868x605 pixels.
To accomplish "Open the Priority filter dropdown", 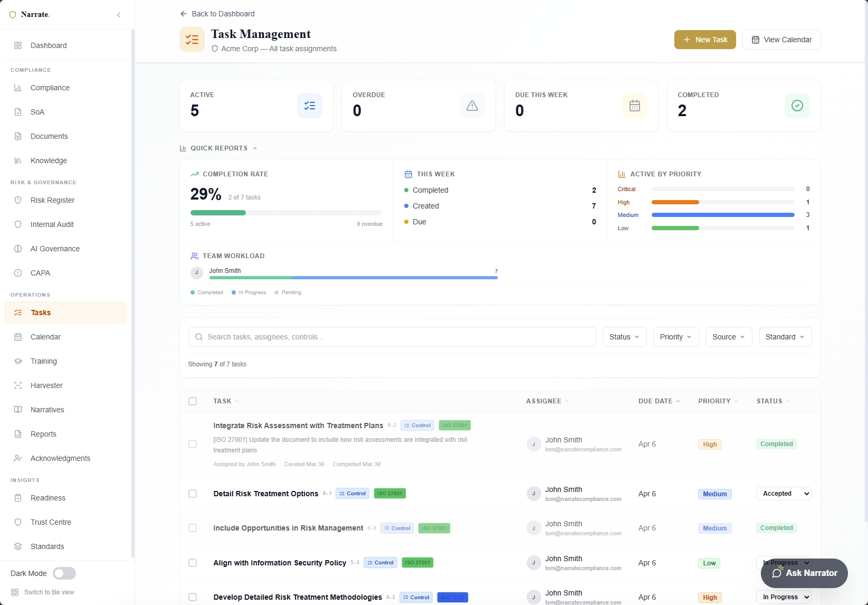I will point(675,337).
